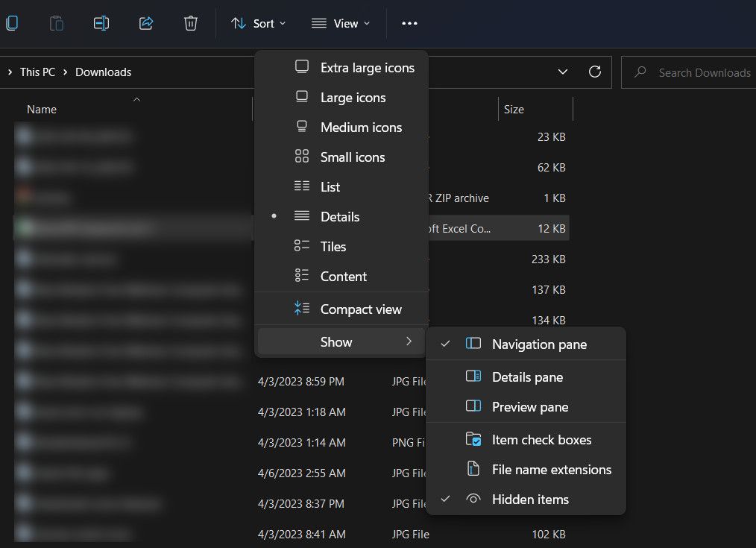
Task: Click the Rename icon in toolbar
Action: point(101,23)
